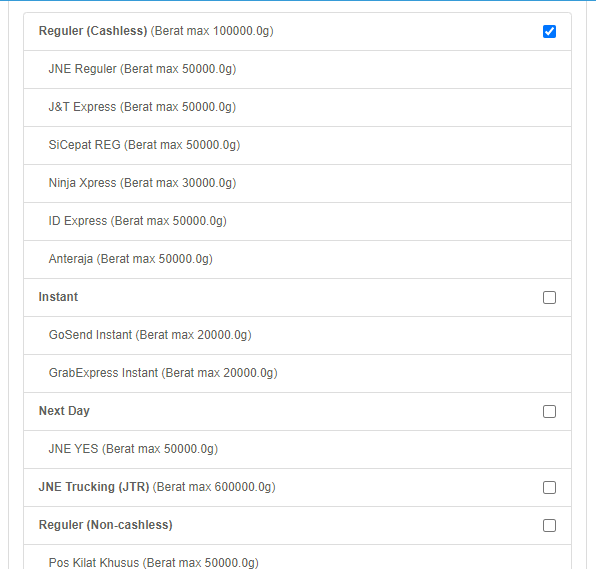The height and width of the screenshot is (569, 596).
Task: Uncheck the Reguler (Cashless) checkbox
Action: click(549, 32)
